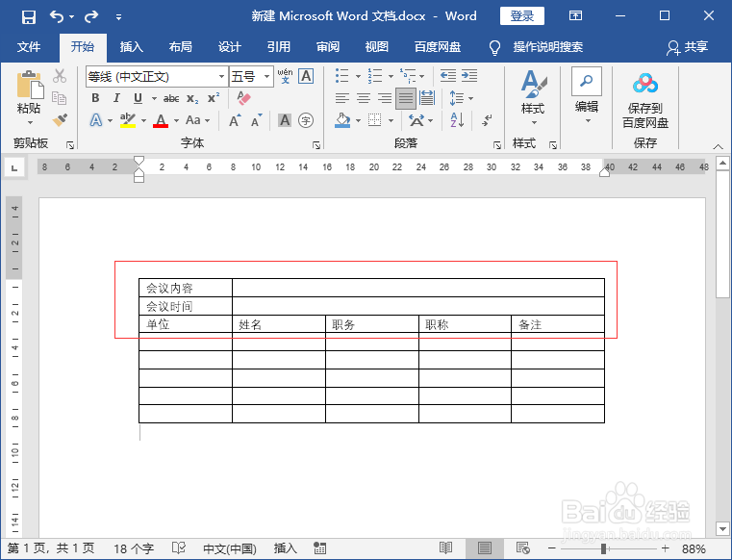Image resolution: width=732 pixels, height=560 pixels.
Task: Switch to read mode view
Action: pyautogui.click(x=445, y=547)
